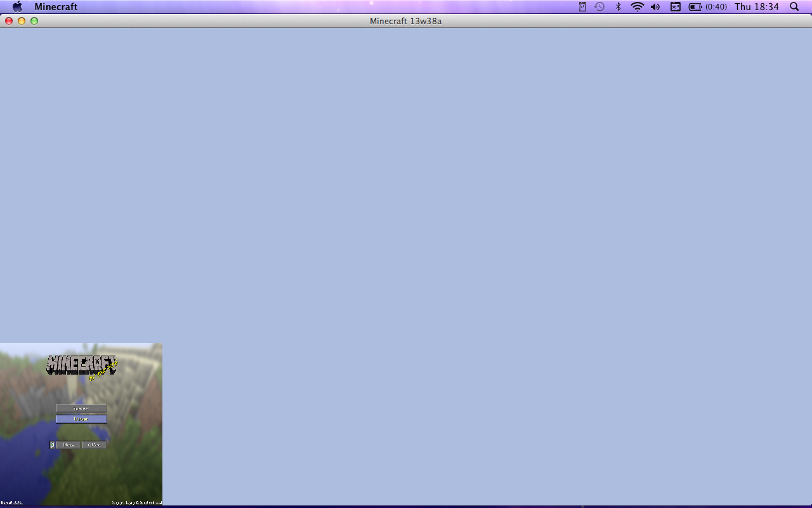Open the Time Machine status menu
Image resolution: width=812 pixels, height=508 pixels.
pos(599,7)
